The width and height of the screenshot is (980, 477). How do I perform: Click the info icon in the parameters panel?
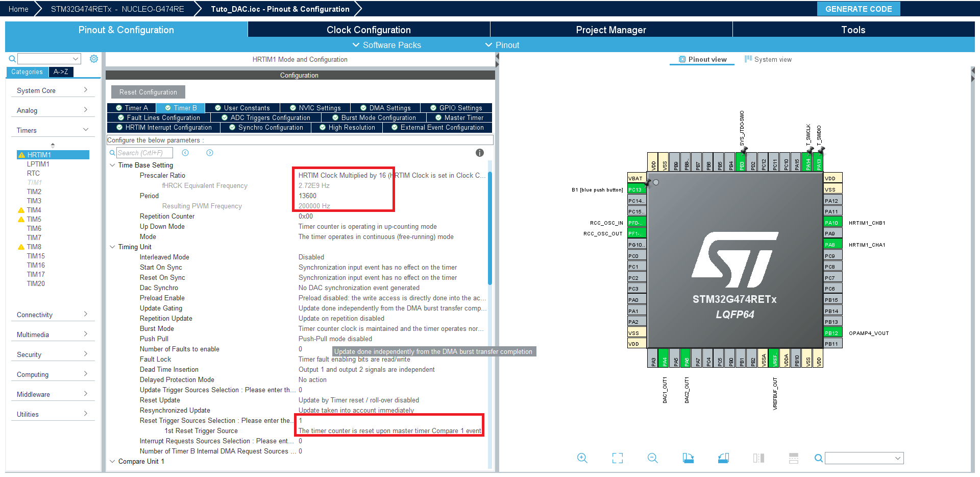[x=479, y=153]
